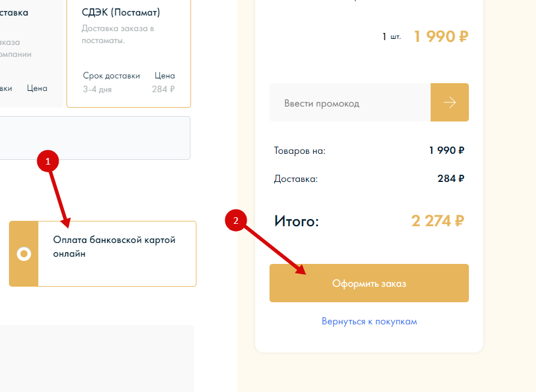The width and height of the screenshot is (536, 392).
Task: Apply promo code with the arrow button
Action: [x=450, y=102]
